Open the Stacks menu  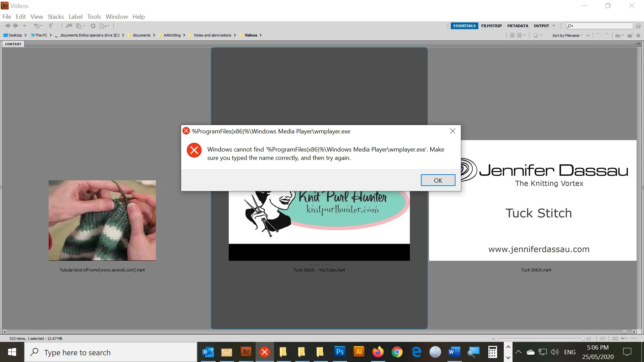pos(55,16)
